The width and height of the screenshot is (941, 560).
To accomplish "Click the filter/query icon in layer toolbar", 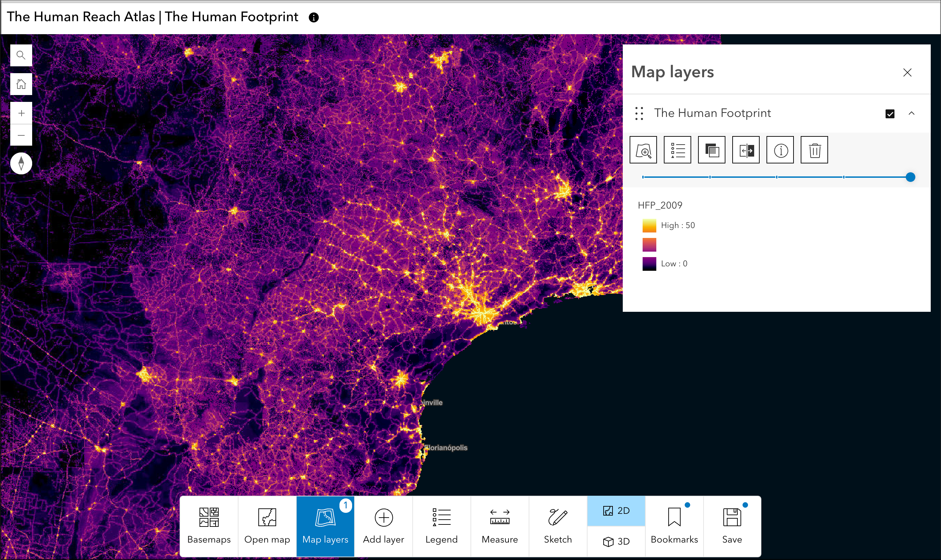I will [677, 149].
